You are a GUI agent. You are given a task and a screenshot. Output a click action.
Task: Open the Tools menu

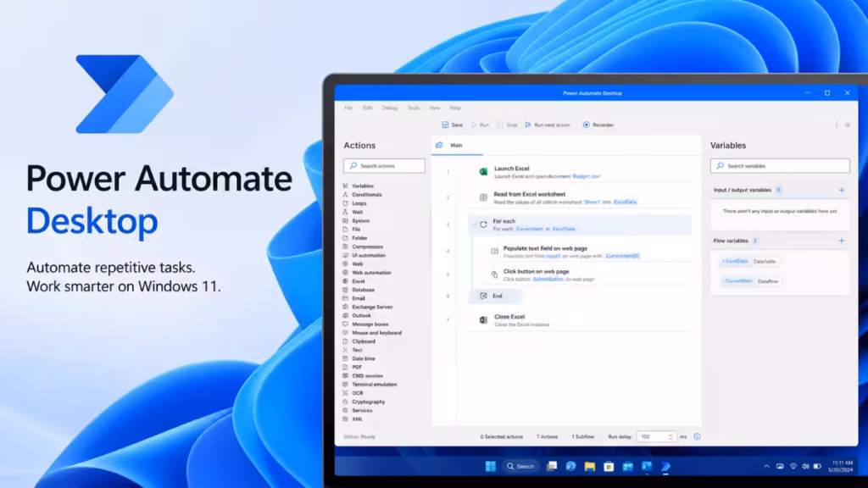coord(414,108)
